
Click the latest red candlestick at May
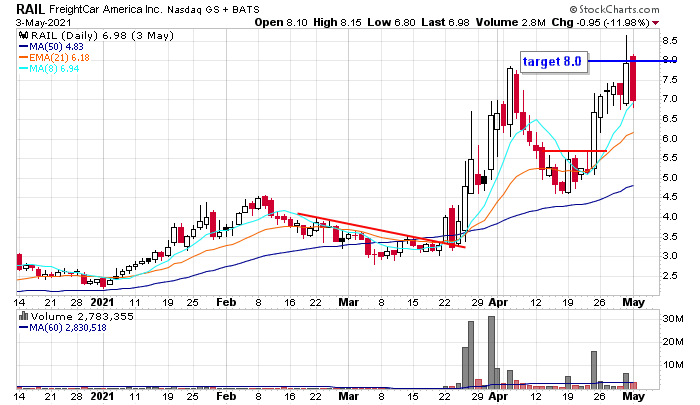click(x=633, y=78)
